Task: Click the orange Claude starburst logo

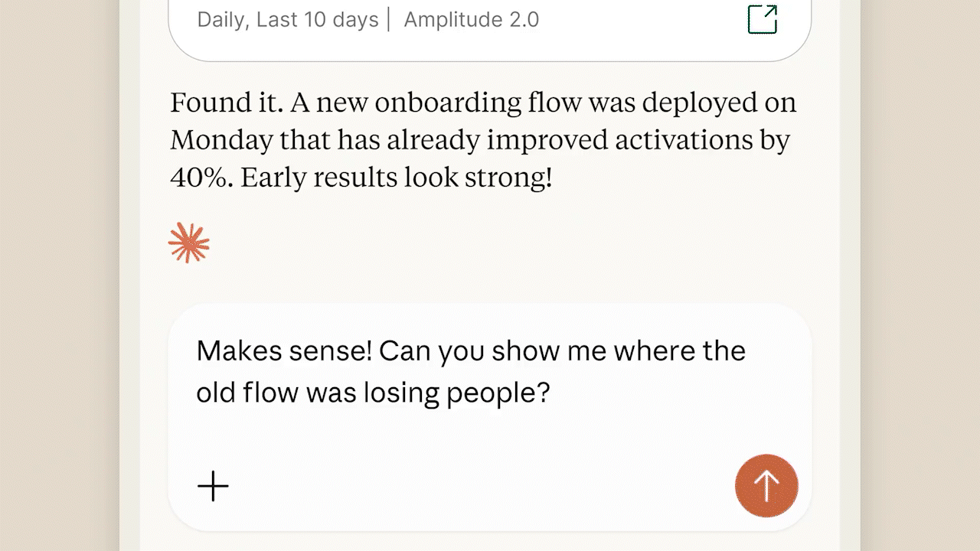Action: click(188, 243)
